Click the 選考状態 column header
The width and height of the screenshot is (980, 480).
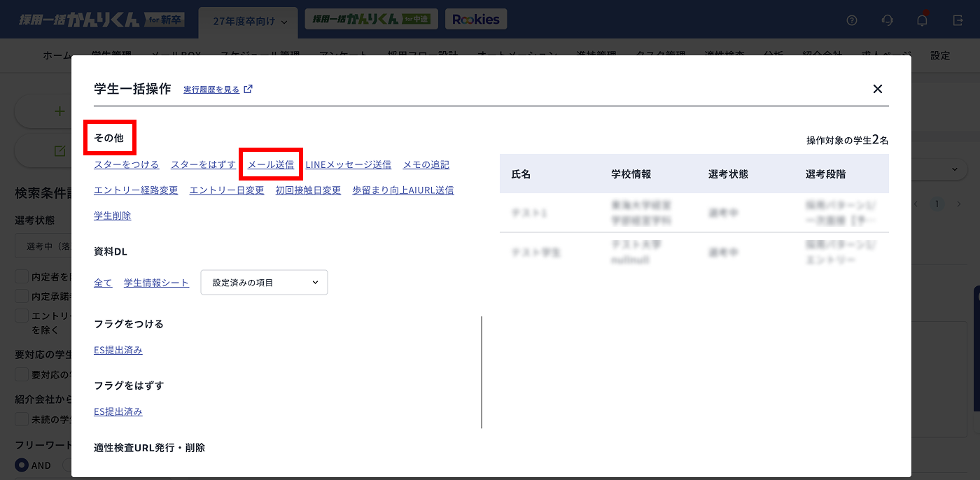(728, 174)
